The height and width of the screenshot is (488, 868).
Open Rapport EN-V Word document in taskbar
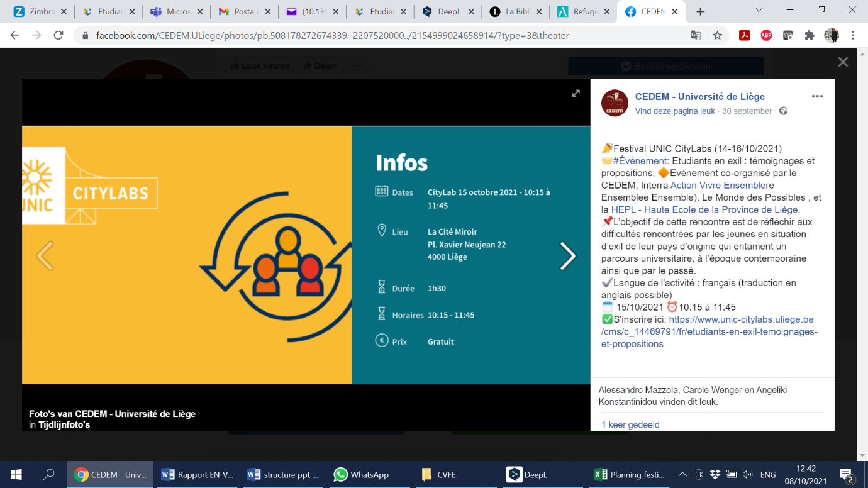[x=198, y=475]
